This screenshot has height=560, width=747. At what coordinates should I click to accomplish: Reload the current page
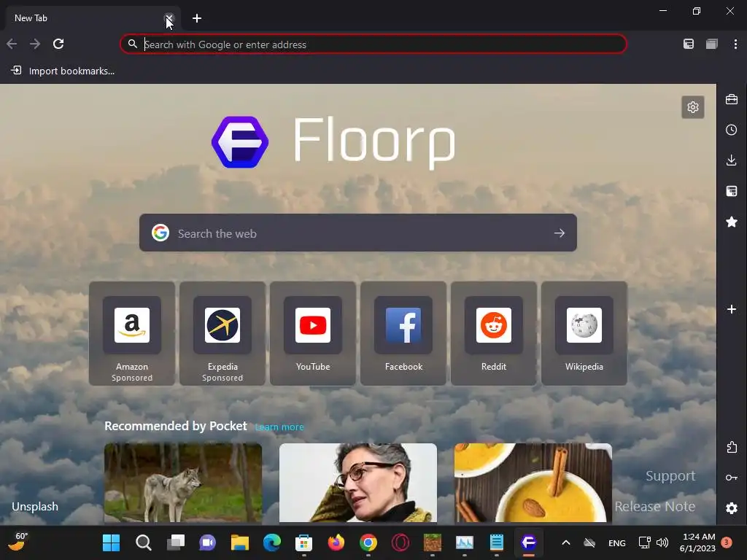coord(58,44)
